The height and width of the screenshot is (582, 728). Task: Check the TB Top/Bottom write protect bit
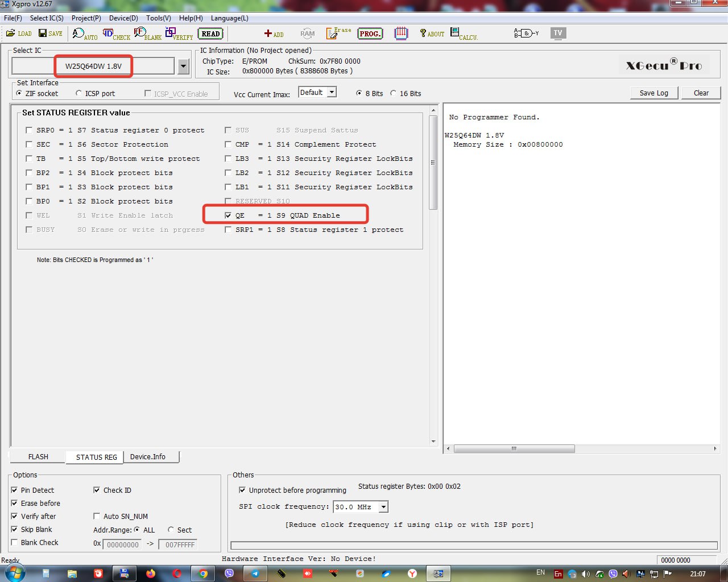(x=29, y=159)
